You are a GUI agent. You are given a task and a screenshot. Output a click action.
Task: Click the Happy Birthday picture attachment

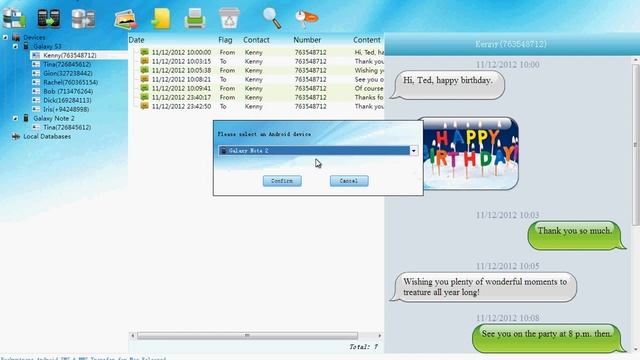pyautogui.click(x=471, y=153)
